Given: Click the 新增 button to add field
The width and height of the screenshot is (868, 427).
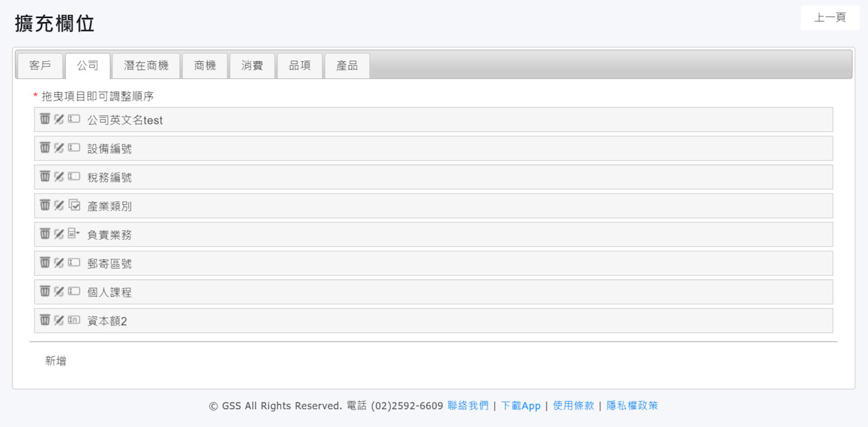Looking at the screenshot, I should click(55, 361).
